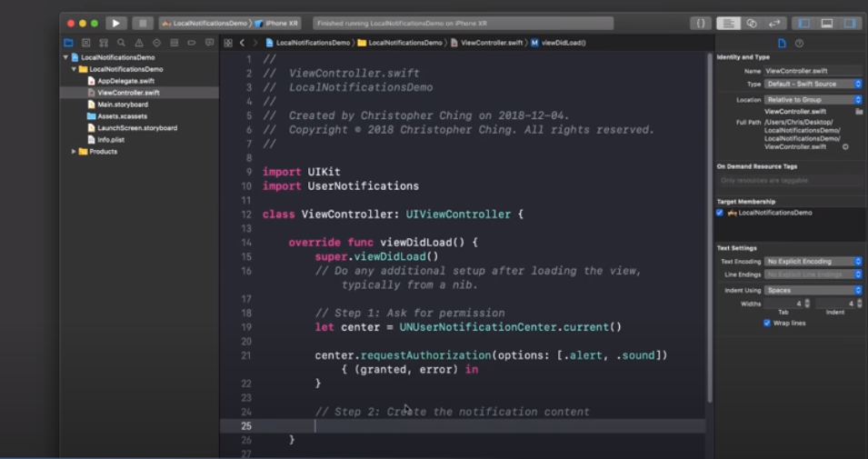Select LocalNotificationsDemo scheme in toolbar
The image size is (868, 459).
pyautogui.click(x=205, y=24)
